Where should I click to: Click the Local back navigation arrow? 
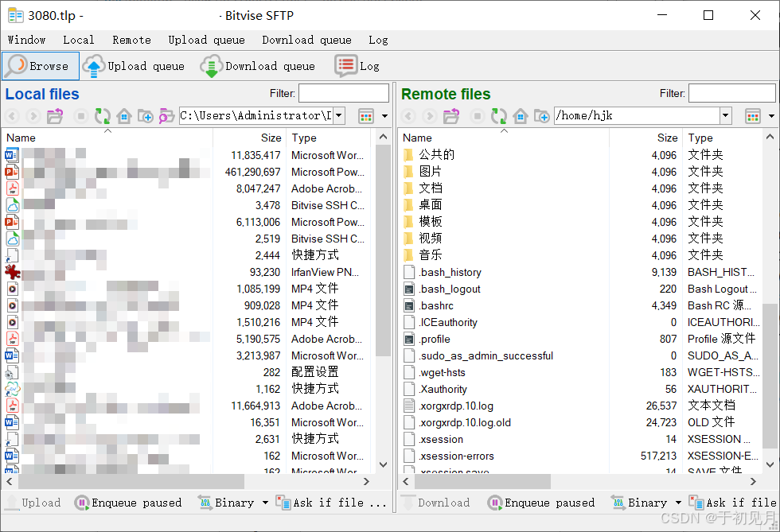tap(13, 116)
